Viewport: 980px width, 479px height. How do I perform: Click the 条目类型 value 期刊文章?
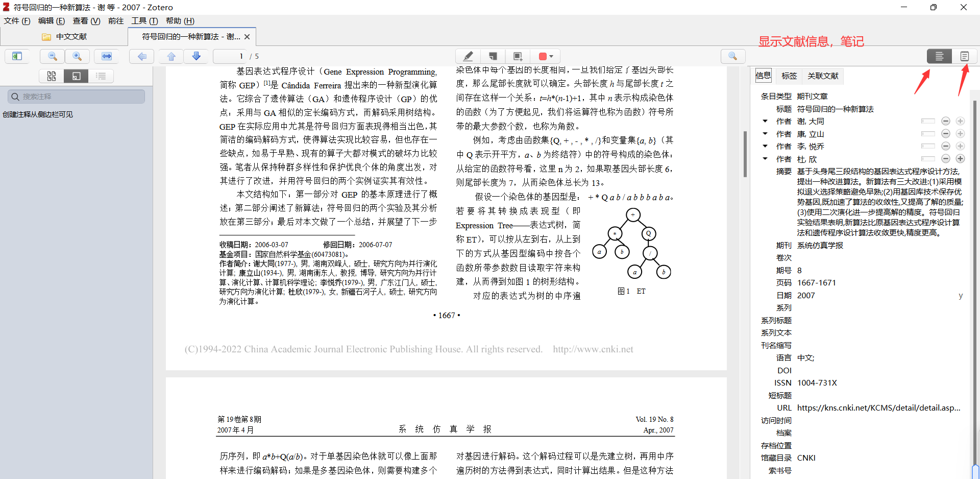pyautogui.click(x=813, y=96)
